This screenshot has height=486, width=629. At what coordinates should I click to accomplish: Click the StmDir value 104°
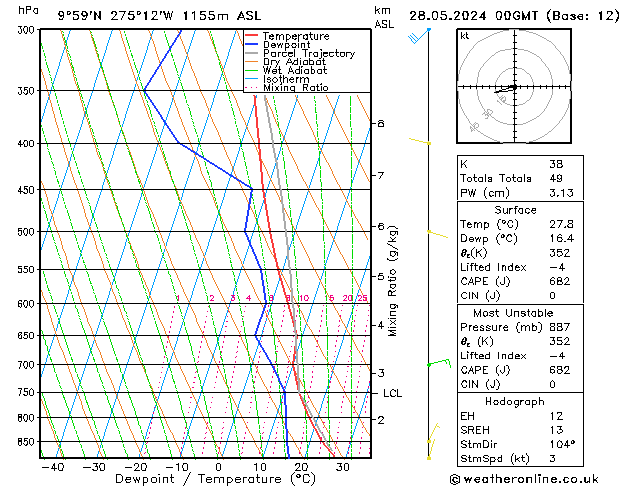[562, 444]
